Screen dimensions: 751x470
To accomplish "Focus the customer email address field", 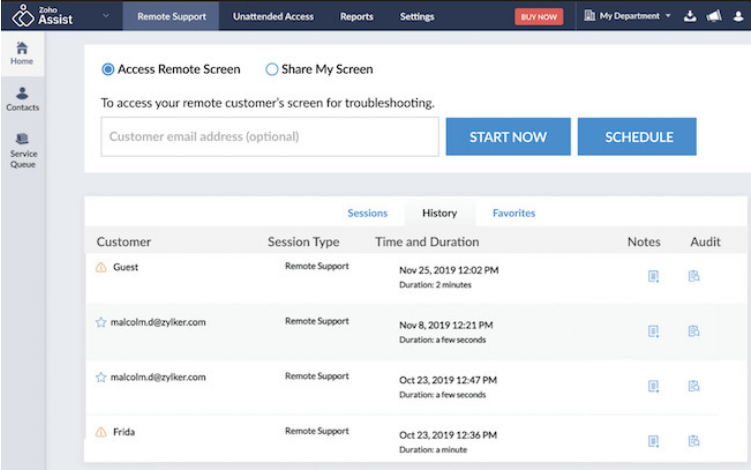I will (270, 137).
